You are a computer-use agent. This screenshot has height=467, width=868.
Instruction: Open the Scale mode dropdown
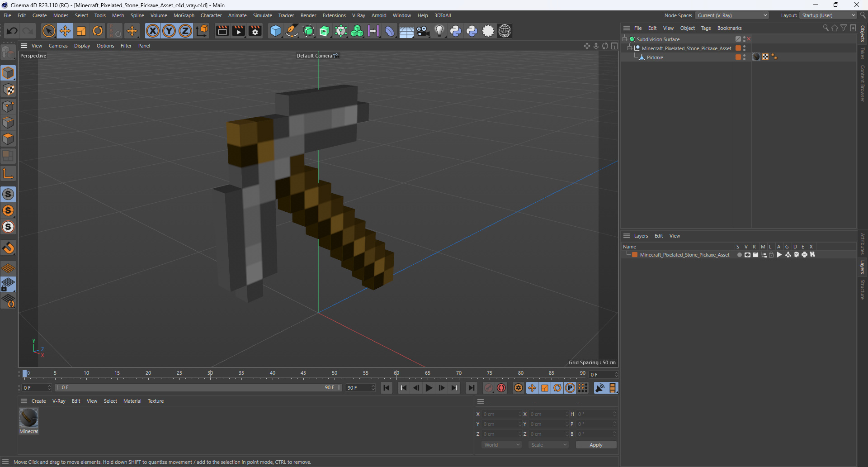coord(549,445)
